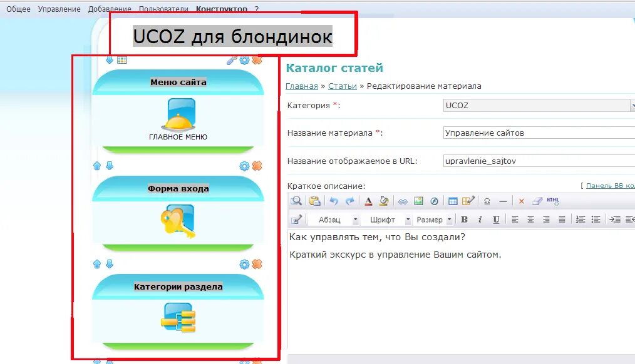The height and width of the screenshot is (364, 635).
Task: Follow the Статьи breadcrumb link
Action: click(x=342, y=86)
